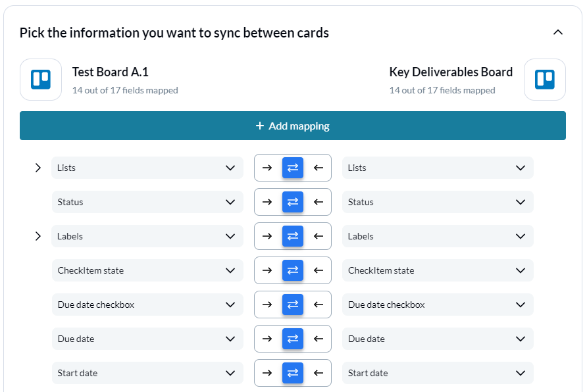The height and width of the screenshot is (392, 587).
Task: Select two-way sync for Labels row
Action: click(293, 236)
